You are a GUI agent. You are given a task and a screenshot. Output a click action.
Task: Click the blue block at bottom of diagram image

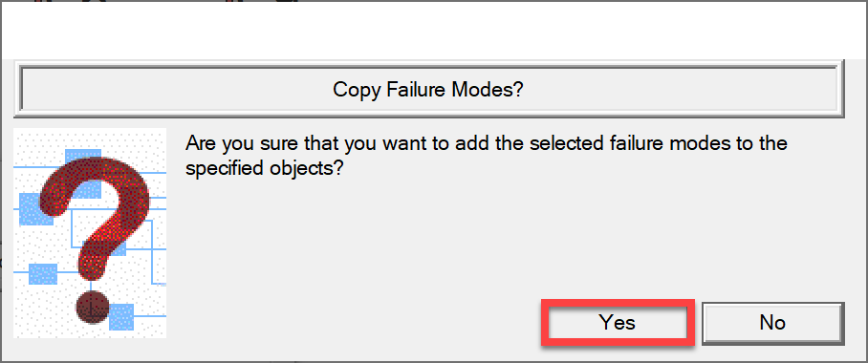[121, 316]
